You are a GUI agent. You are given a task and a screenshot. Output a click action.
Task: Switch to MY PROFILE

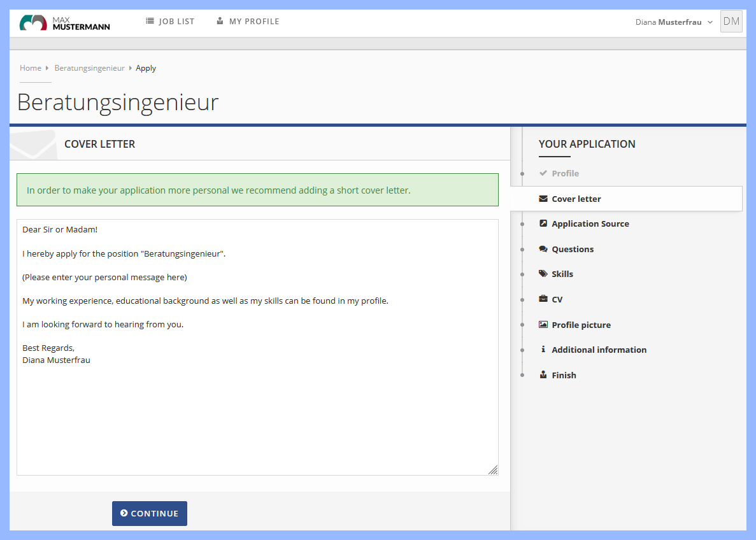253,20
